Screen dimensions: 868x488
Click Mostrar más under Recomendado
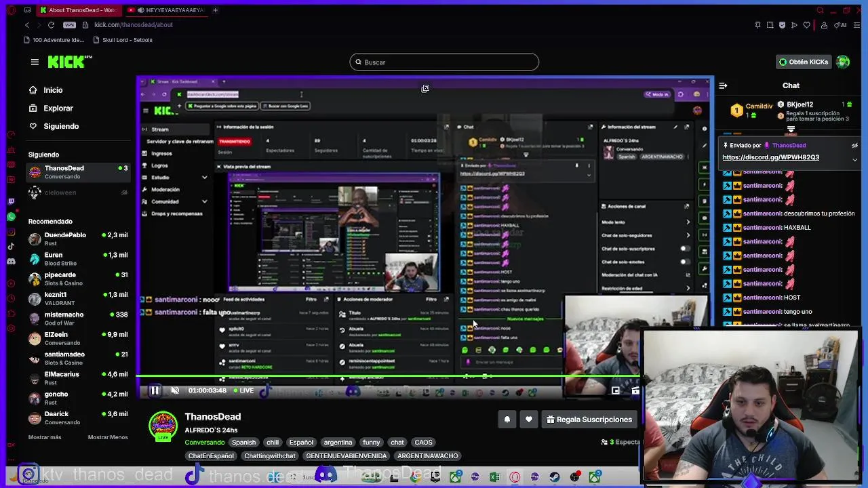(45, 437)
